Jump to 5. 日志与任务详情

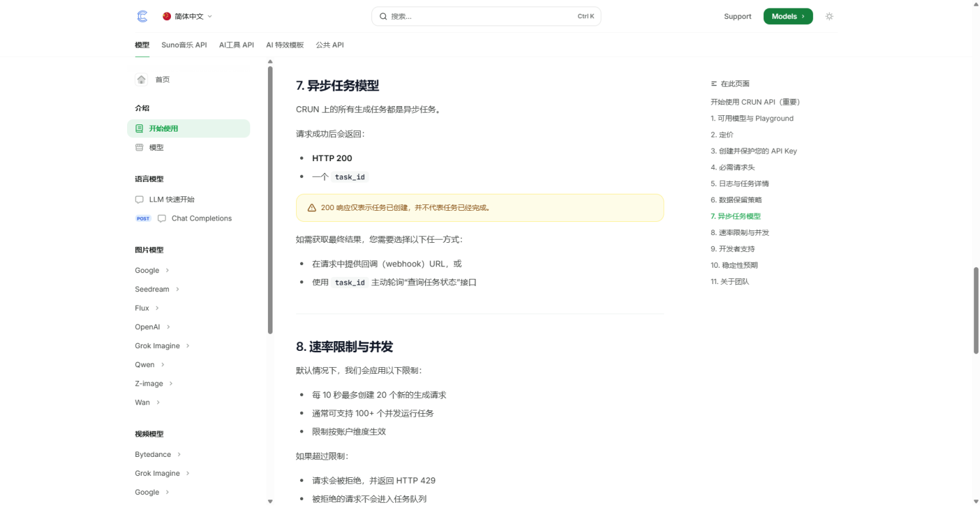[x=740, y=184]
